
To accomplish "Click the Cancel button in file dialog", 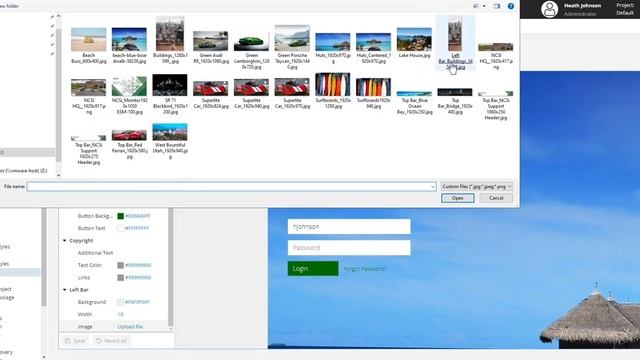I will 496,198.
